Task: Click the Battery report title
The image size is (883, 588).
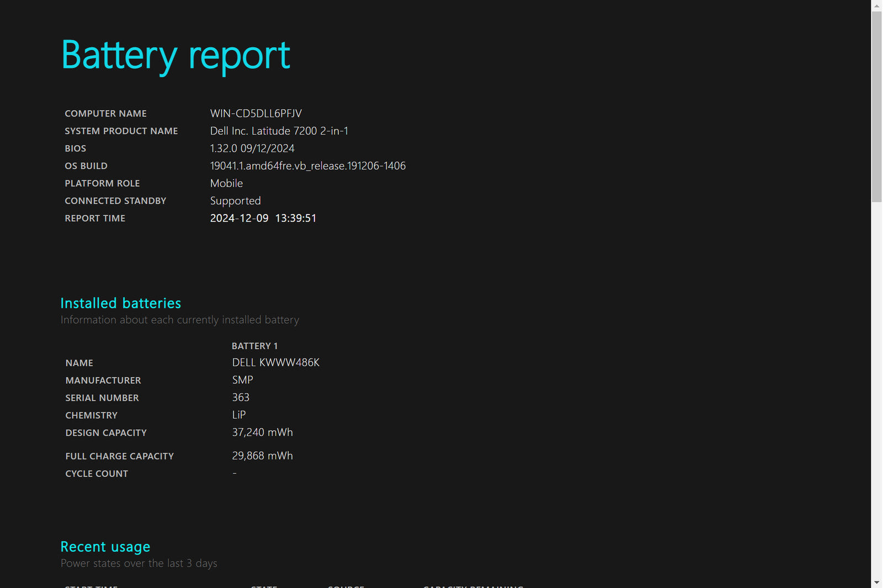Action: [x=175, y=56]
